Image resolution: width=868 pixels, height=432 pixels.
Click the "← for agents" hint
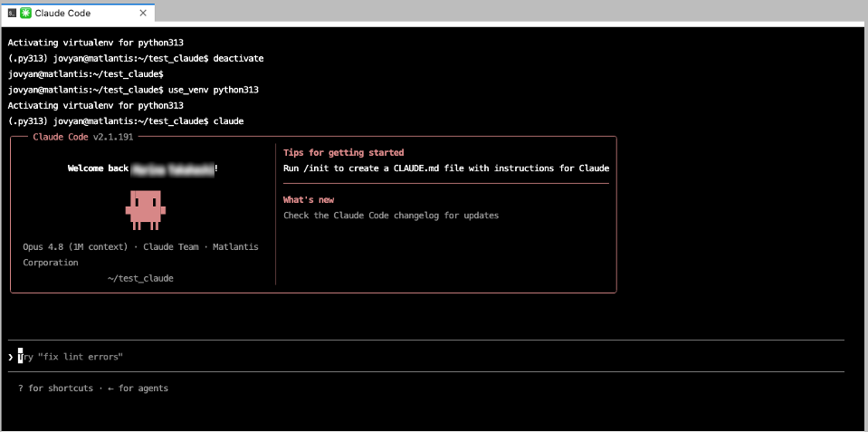138,389
